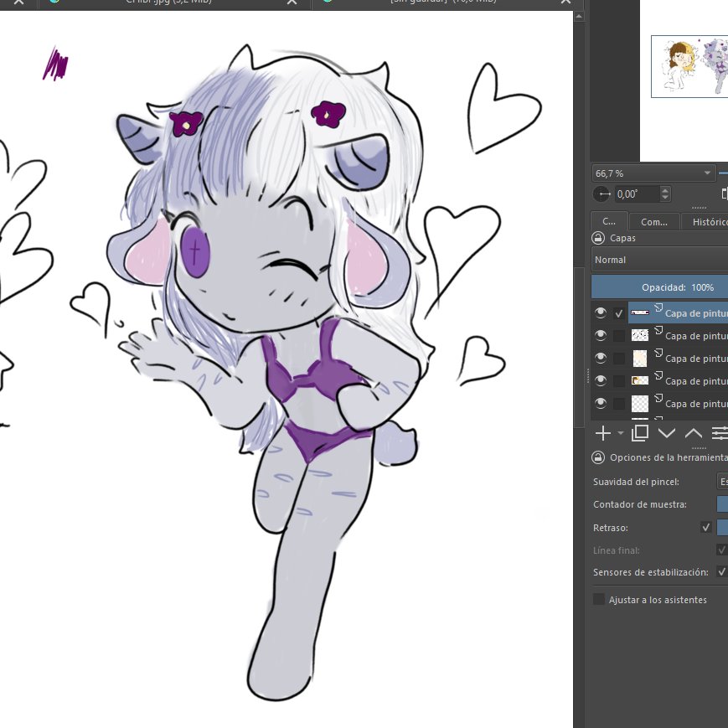Open the Normal blending mode dropdown

[x=660, y=260]
